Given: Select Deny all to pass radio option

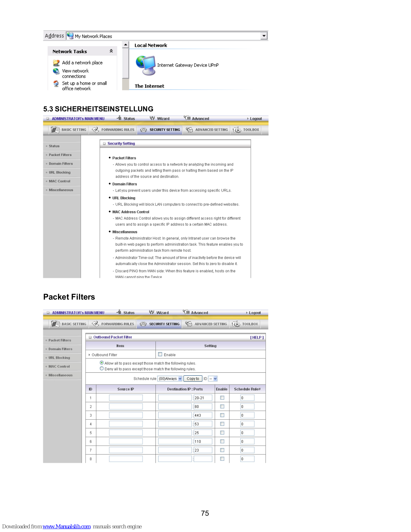Looking at the screenshot, I should pos(102,368).
